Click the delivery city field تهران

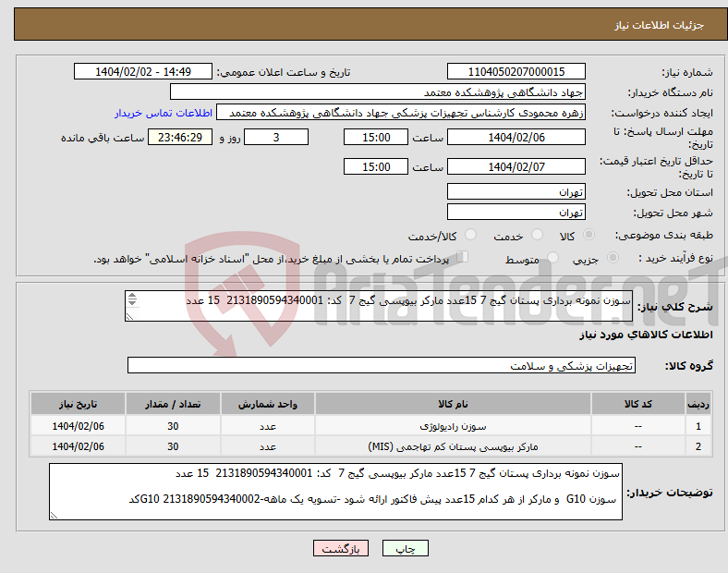pyautogui.click(x=516, y=212)
